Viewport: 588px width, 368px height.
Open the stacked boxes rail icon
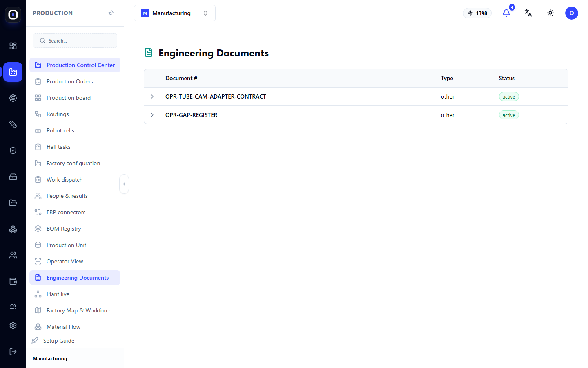pos(13,229)
